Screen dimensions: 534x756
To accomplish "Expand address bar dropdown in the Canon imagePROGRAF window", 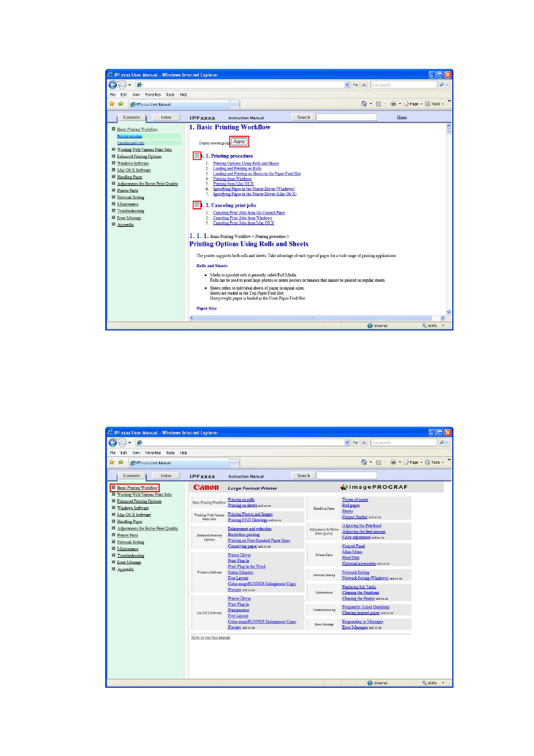I will click(x=347, y=442).
